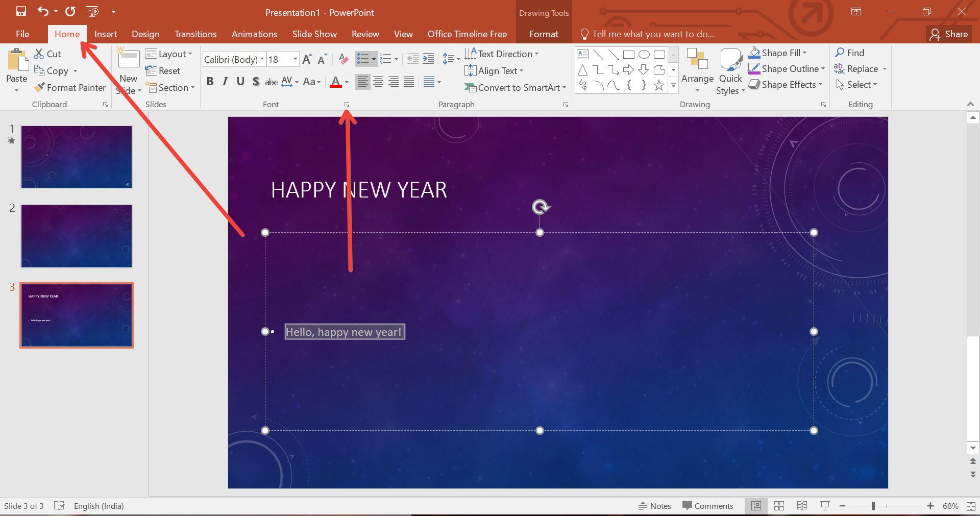Toggle Bold formatting

(x=210, y=82)
